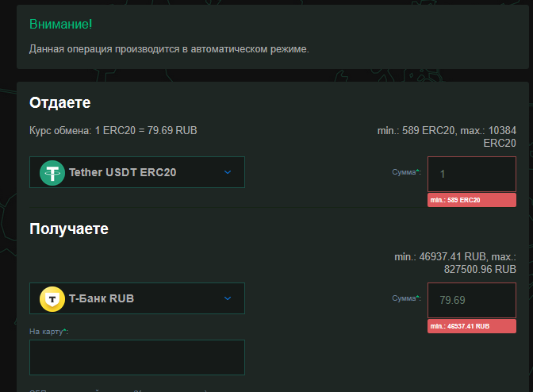Focus the receive amount field showing 79.69
This screenshot has height=392, width=533.
[x=472, y=301]
